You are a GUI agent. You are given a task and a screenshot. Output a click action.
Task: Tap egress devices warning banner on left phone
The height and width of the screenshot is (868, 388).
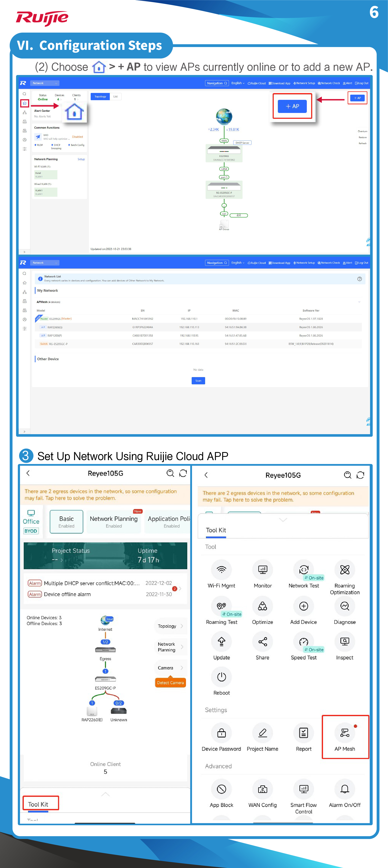pos(105,495)
